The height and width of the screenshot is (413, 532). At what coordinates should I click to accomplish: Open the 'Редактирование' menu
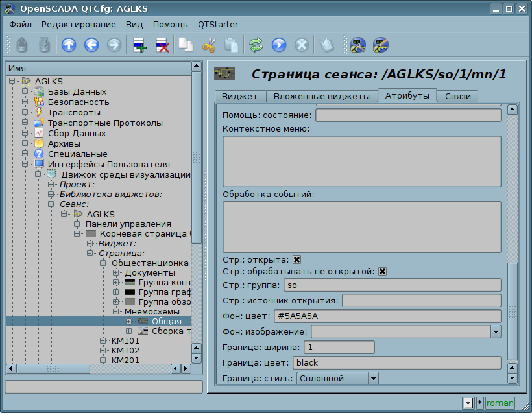pyautogui.click(x=79, y=25)
